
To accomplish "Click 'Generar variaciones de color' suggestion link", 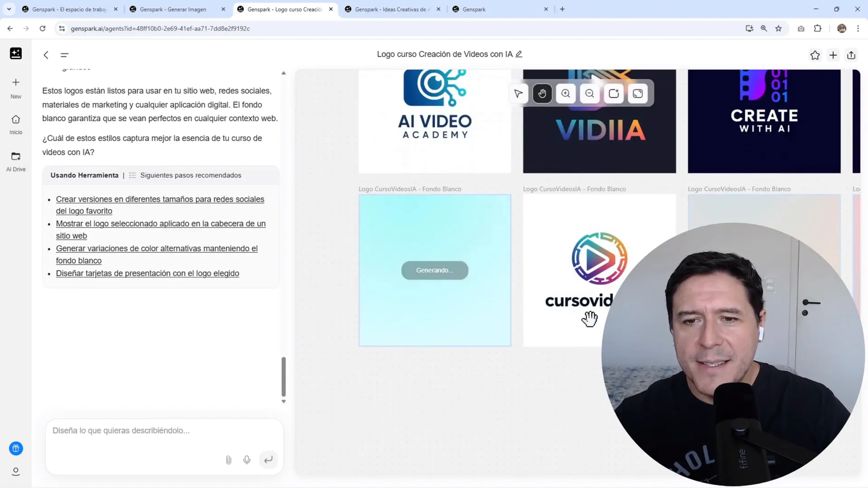I will pyautogui.click(x=156, y=248).
